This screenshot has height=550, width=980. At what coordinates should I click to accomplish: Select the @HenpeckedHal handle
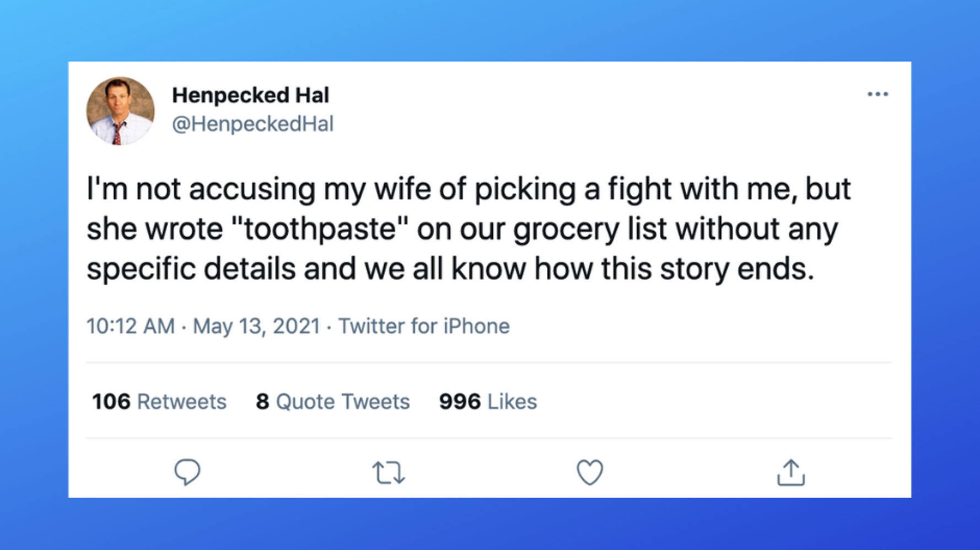(253, 124)
